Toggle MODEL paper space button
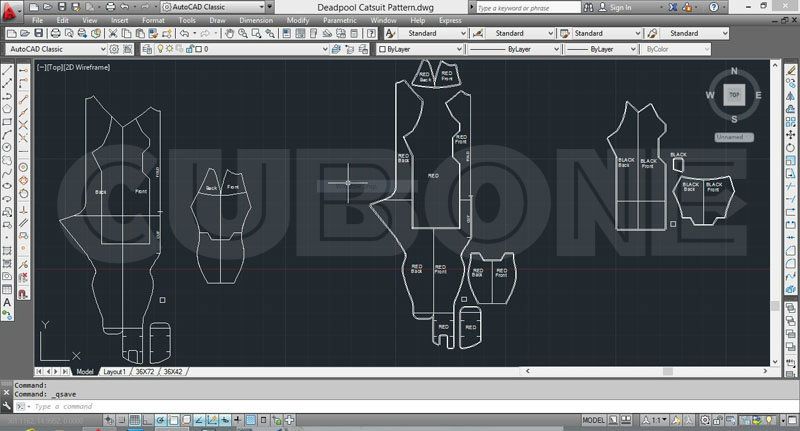 (593, 420)
